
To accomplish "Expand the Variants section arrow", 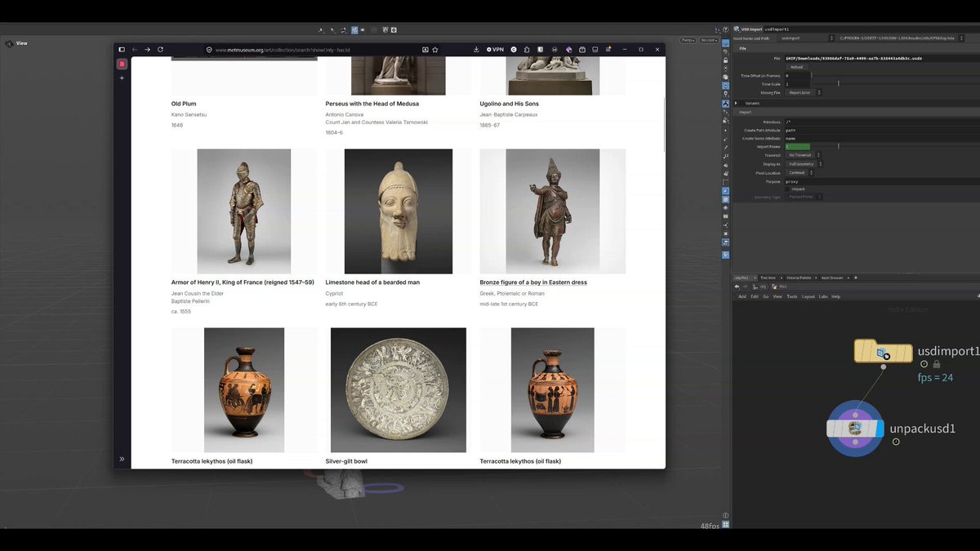I will pyautogui.click(x=736, y=103).
